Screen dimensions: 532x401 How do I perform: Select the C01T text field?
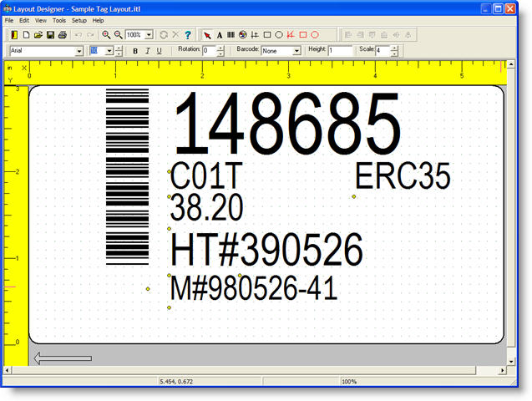(x=206, y=175)
